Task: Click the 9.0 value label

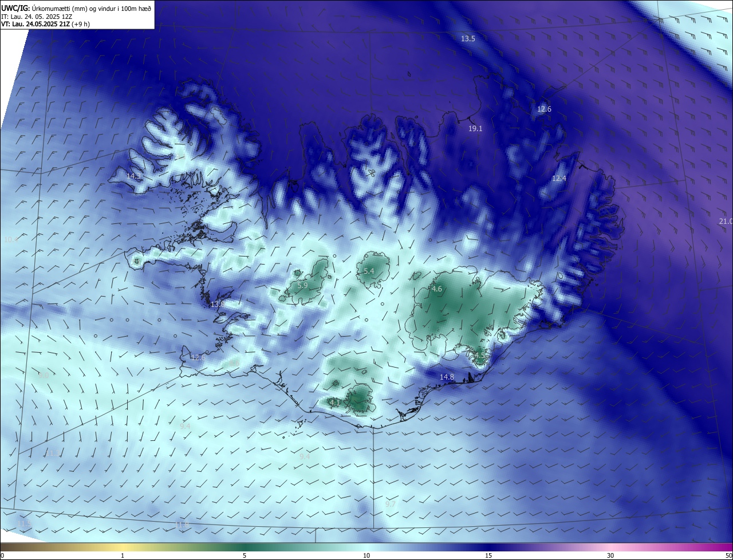Action: (x=44, y=376)
